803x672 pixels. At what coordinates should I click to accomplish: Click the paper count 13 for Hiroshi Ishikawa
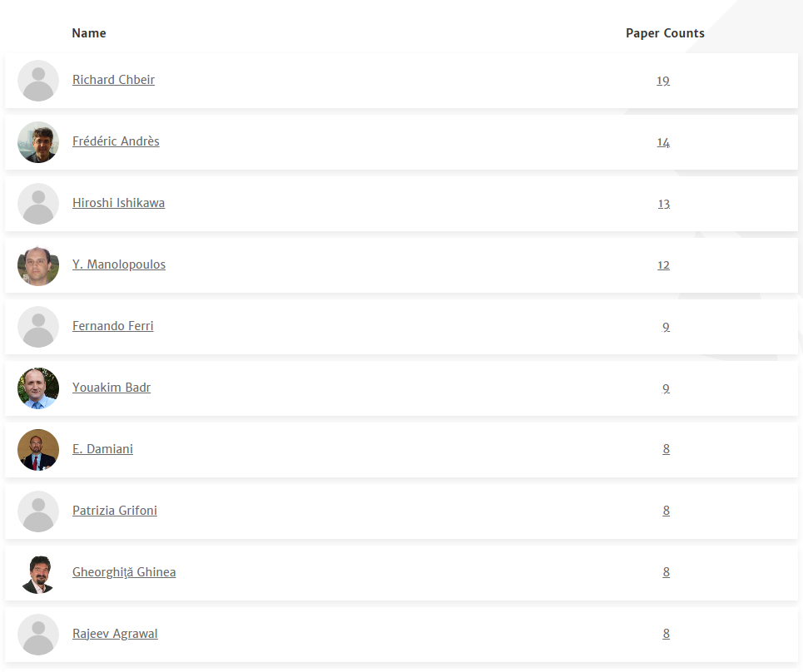663,204
